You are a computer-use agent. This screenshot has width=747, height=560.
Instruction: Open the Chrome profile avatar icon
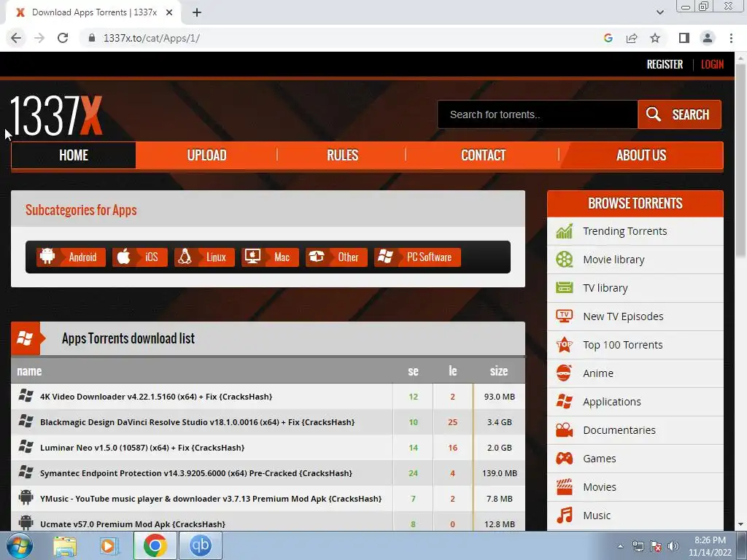pyautogui.click(x=708, y=38)
